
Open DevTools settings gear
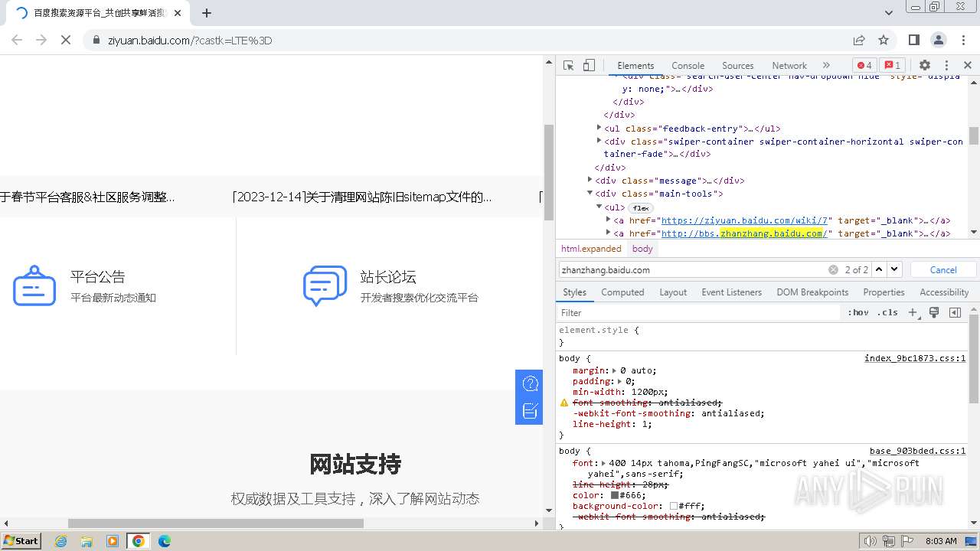pyautogui.click(x=925, y=66)
